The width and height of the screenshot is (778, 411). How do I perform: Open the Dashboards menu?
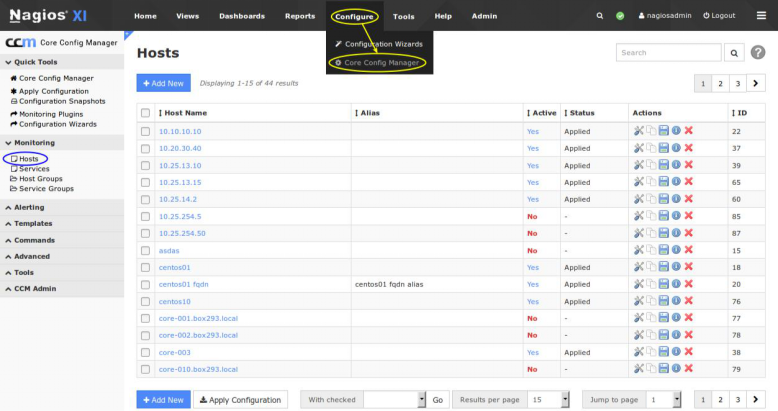pos(242,16)
